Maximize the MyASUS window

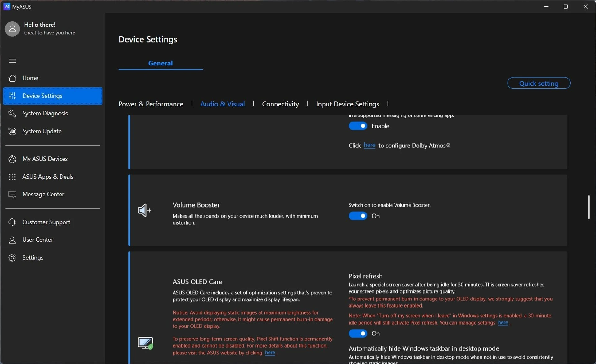click(566, 7)
